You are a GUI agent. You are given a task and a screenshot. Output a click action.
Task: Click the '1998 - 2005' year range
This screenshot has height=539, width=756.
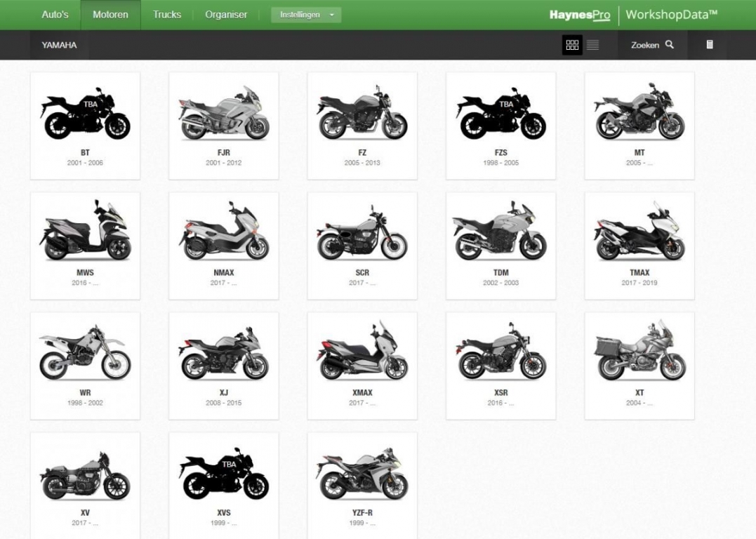(x=501, y=163)
